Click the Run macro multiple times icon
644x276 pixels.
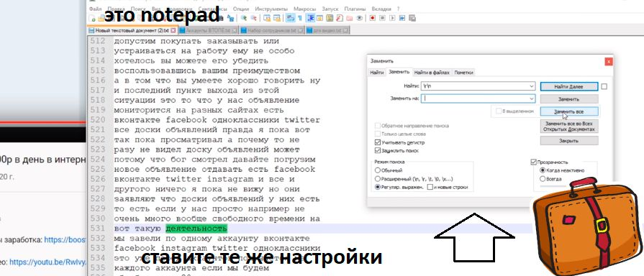point(402,18)
